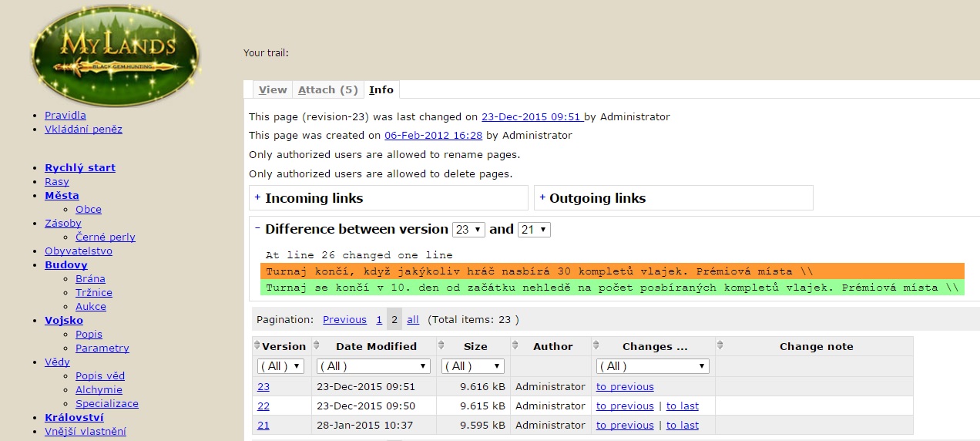Click sort icon beside Changes header
This screenshot has width=980, height=441.
coord(597,346)
